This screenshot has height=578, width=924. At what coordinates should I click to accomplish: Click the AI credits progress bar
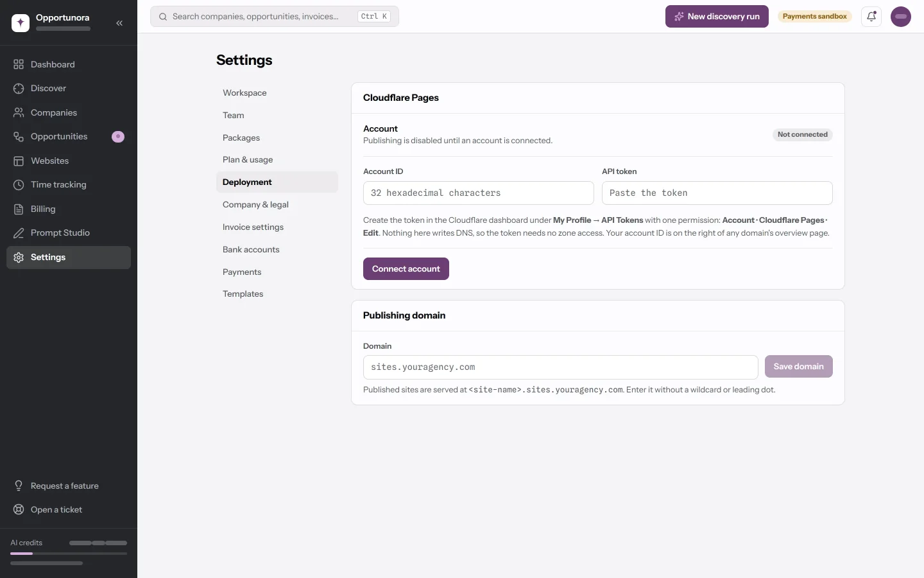(69, 554)
